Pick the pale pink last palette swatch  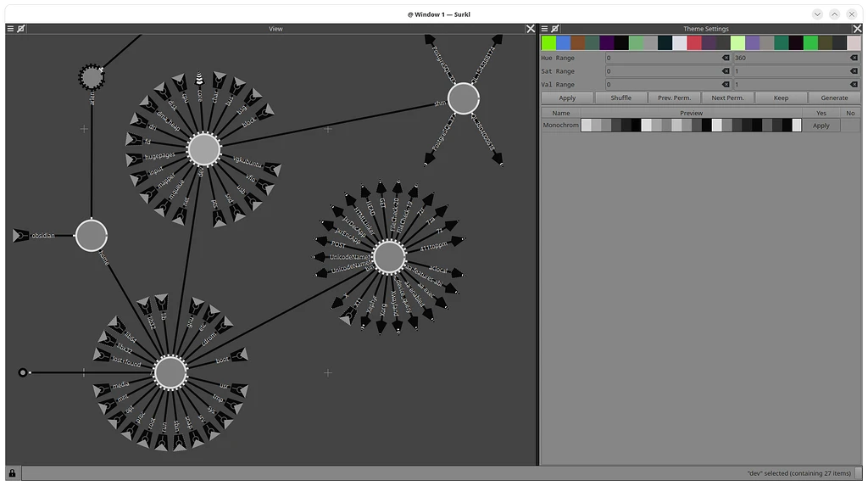(x=854, y=42)
